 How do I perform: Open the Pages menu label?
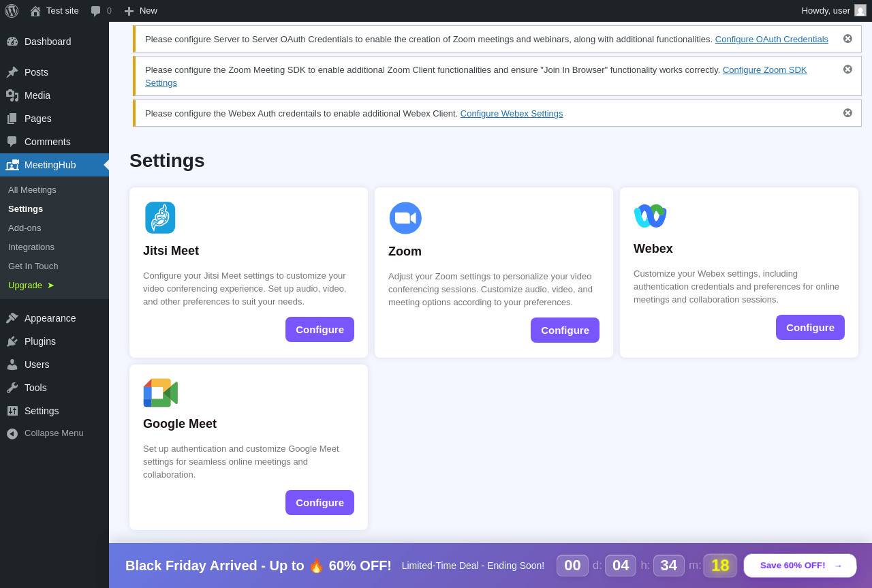point(38,119)
